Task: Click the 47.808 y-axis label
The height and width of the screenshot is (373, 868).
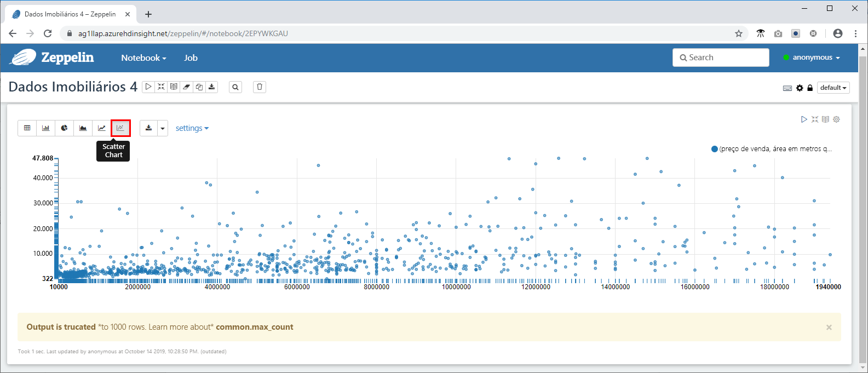Action: tap(43, 158)
